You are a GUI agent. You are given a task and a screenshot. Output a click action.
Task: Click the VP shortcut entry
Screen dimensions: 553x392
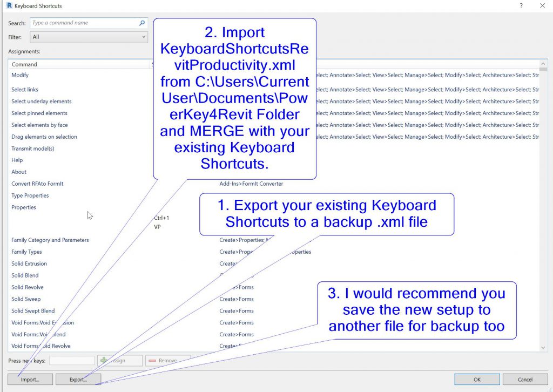(x=157, y=227)
